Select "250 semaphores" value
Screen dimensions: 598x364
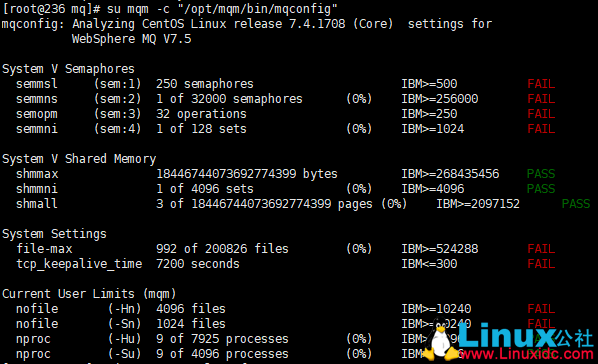205,84
